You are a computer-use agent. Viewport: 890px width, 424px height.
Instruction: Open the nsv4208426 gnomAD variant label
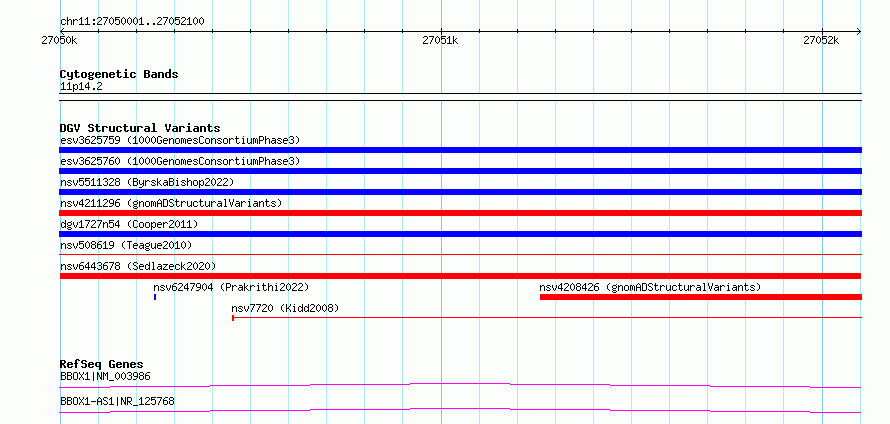tap(650, 287)
